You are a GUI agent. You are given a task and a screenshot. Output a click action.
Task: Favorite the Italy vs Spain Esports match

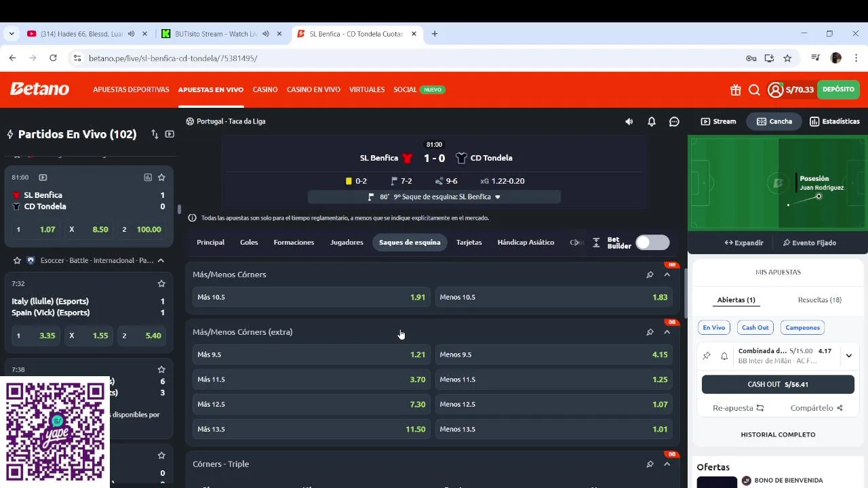161,283
